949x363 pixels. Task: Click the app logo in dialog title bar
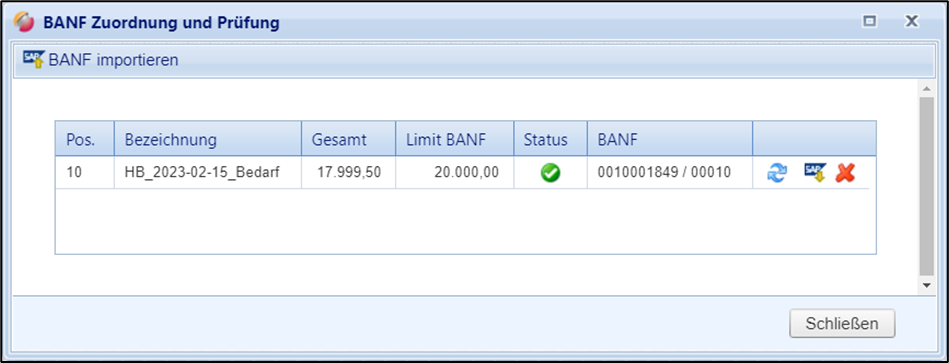(24, 22)
